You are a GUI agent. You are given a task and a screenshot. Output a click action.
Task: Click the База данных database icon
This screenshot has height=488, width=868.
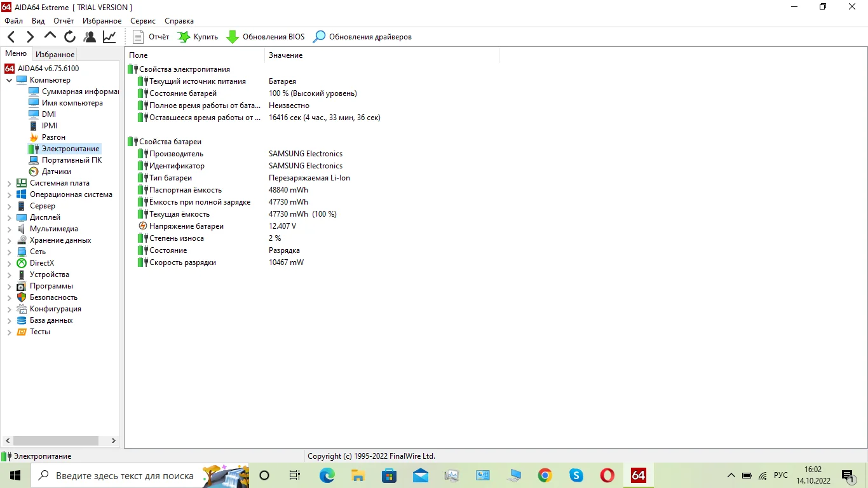(22, 320)
